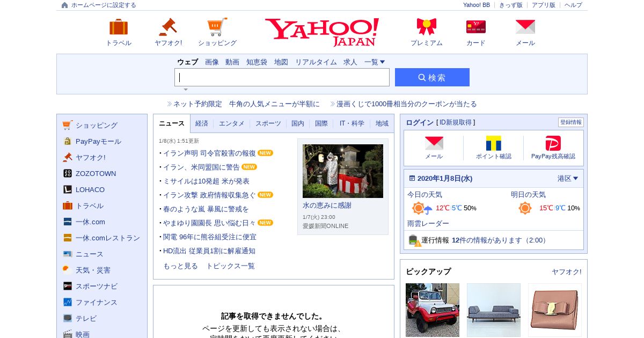644x338 pixels.
Task: Click もっと見る under news list
Action: coord(180,266)
